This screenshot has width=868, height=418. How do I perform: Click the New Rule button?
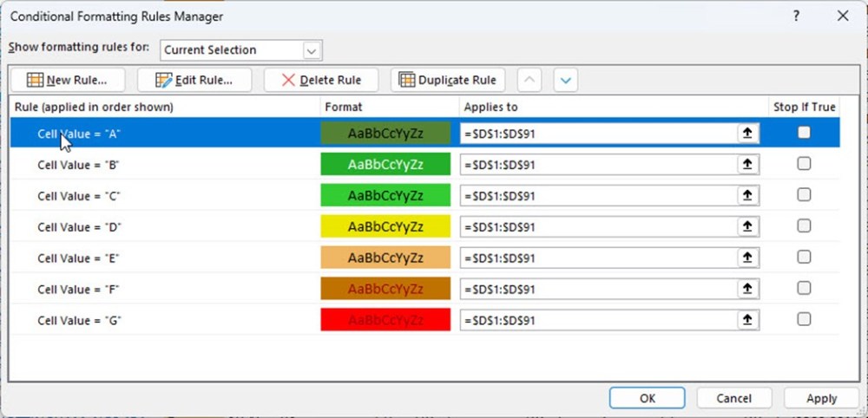pyautogui.click(x=68, y=80)
